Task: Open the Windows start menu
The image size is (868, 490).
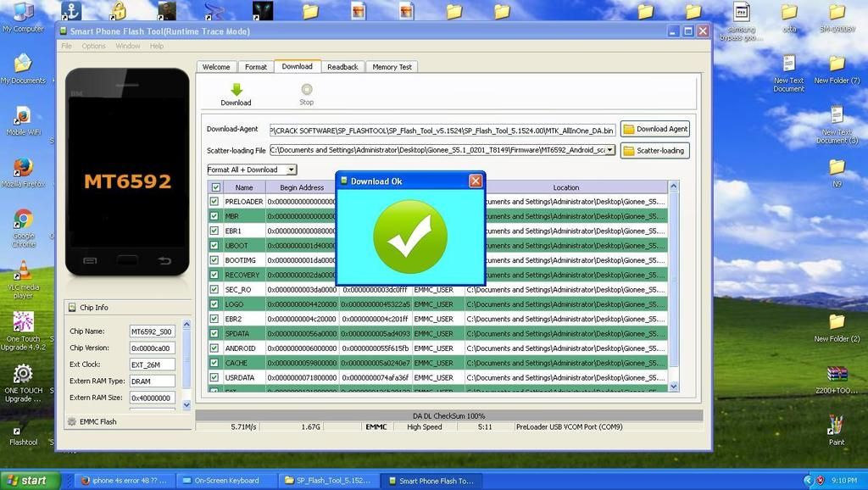Action: coord(31,481)
